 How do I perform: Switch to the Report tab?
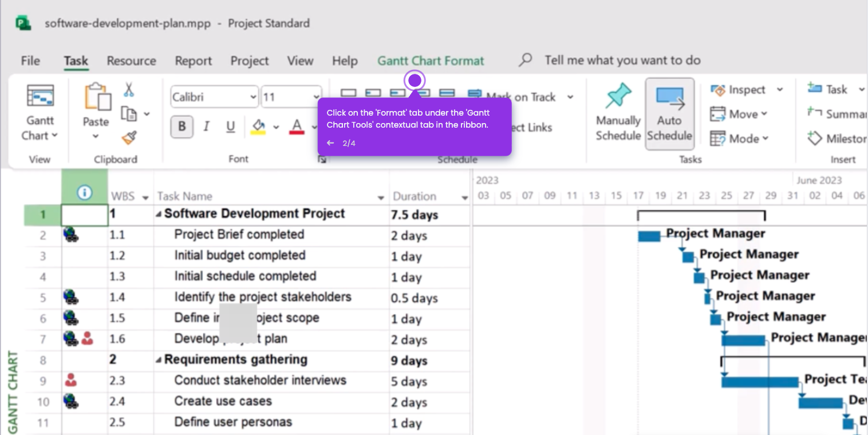(194, 61)
